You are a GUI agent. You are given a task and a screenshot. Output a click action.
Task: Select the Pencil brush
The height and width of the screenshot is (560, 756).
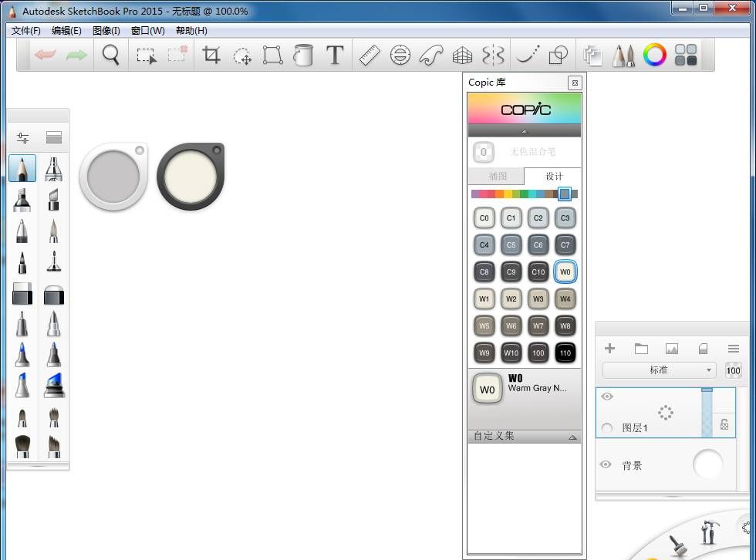click(22, 168)
